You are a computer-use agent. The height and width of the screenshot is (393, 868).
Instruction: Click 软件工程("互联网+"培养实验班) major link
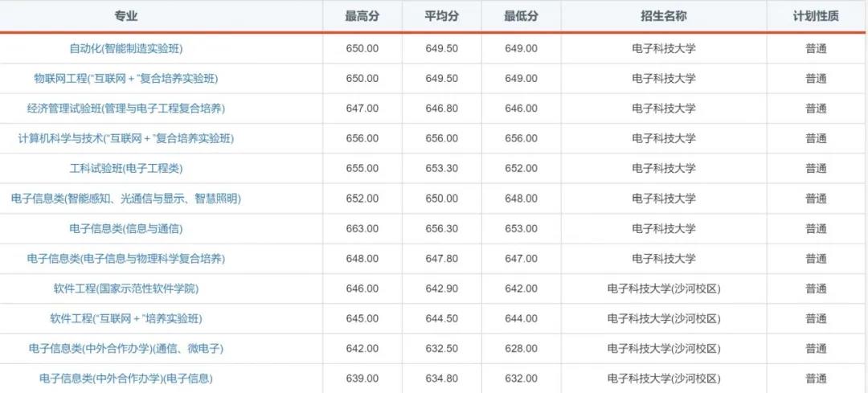click(126, 318)
